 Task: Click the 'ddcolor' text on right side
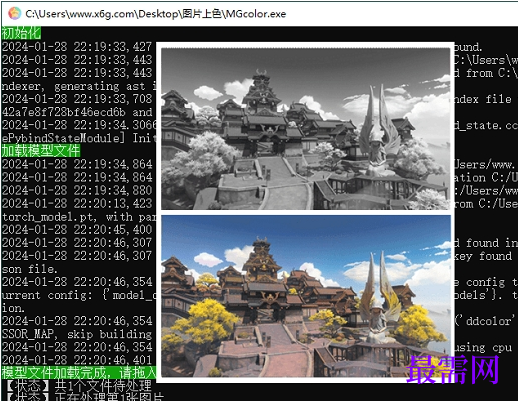488,321
